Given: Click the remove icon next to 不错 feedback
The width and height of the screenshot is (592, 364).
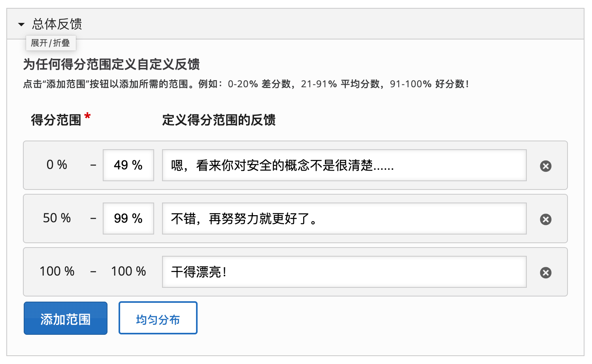Looking at the screenshot, I should (x=546, y=219).
